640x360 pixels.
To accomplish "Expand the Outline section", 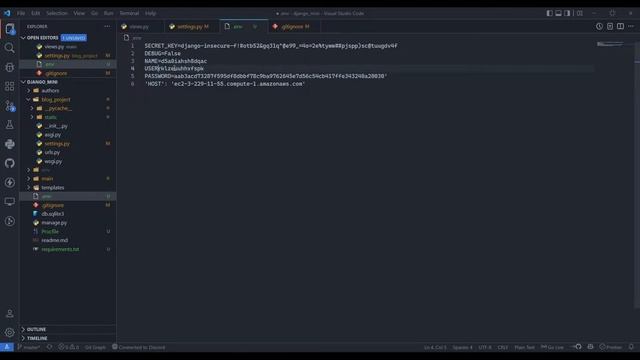I will [x=23, y=329].
